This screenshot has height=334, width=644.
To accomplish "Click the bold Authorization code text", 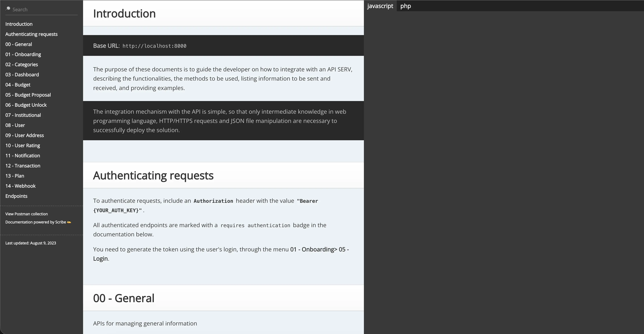I will [x=213, y=201].
